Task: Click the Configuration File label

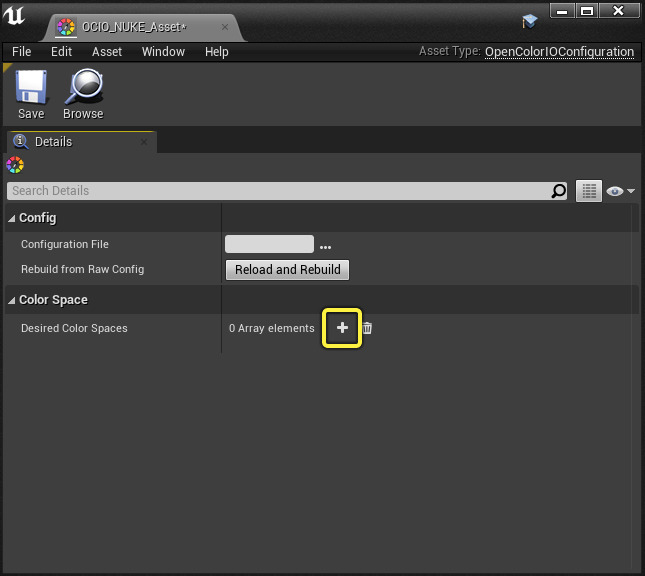Action: click(65, 244)
